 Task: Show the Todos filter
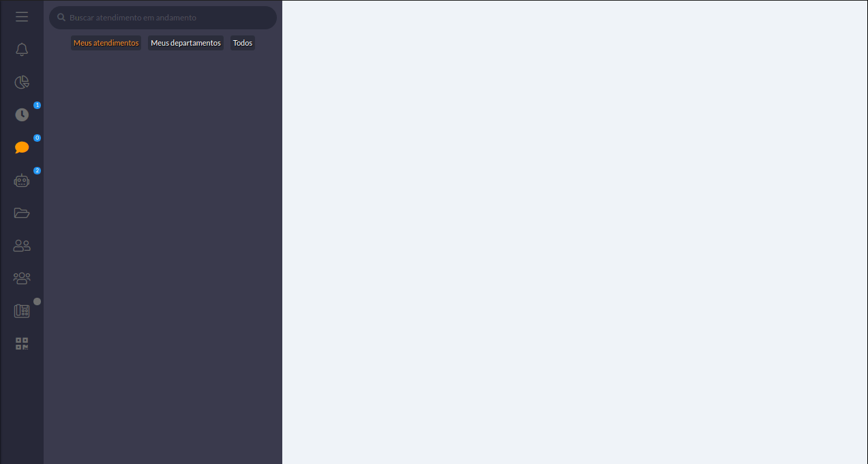243,43
